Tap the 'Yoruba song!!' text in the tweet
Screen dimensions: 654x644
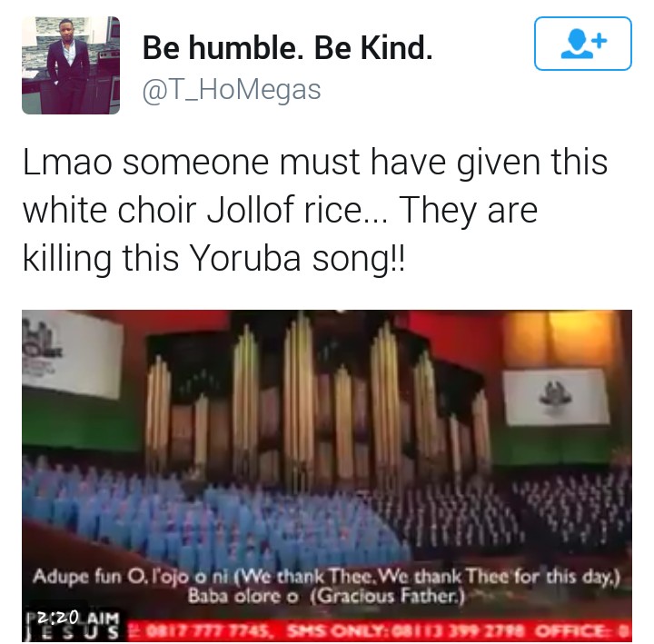point(297,259)
